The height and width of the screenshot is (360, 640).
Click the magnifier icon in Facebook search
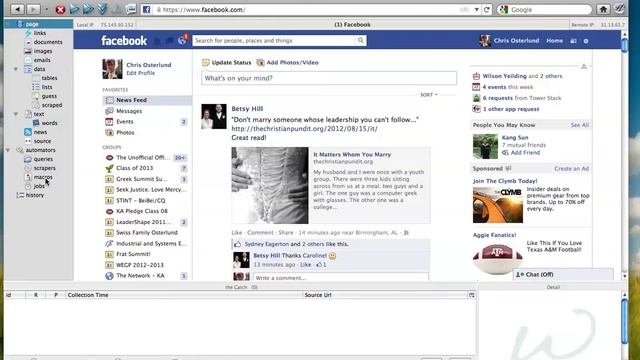[x=360, y=40]
